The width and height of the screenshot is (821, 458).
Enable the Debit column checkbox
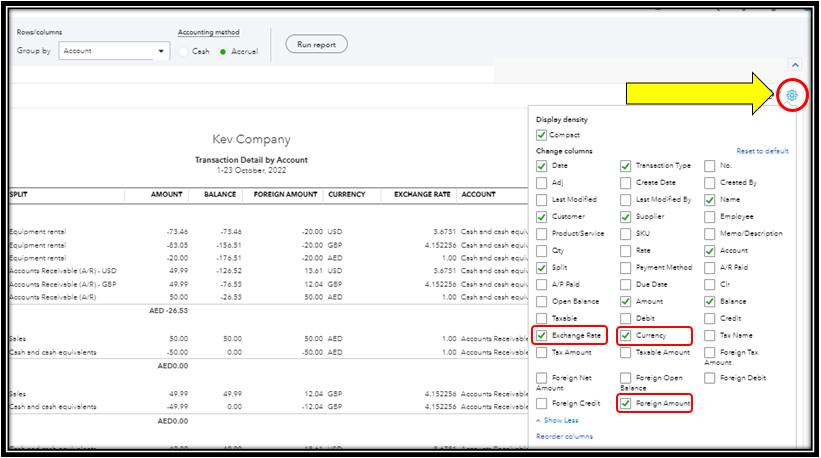625,318
